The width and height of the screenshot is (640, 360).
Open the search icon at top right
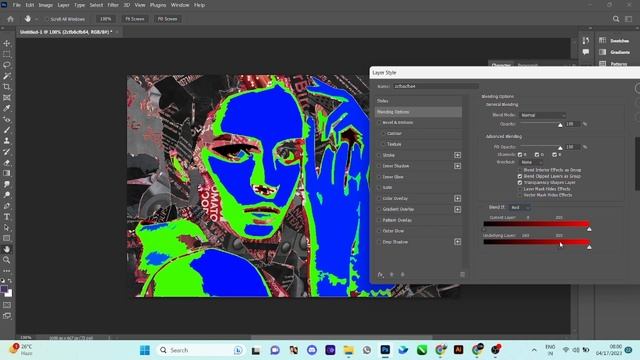click(x=616, y=19)
